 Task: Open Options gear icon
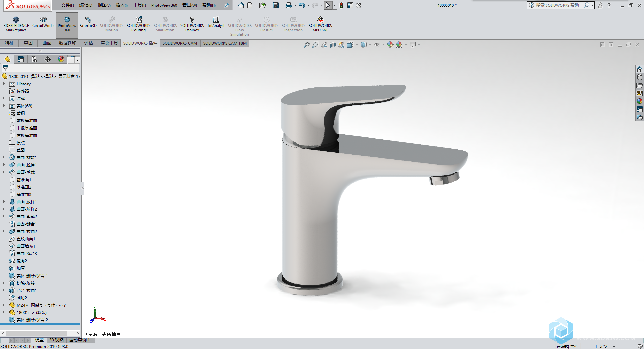pyautogui.click(x=359, y=5)
